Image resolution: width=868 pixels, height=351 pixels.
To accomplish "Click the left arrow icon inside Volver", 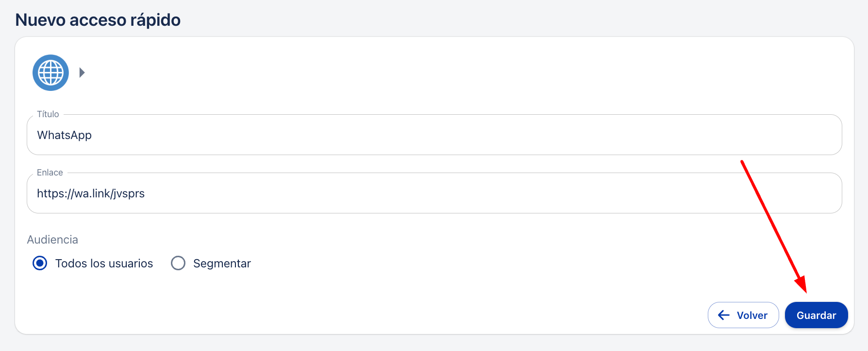I will coord(724,315).
